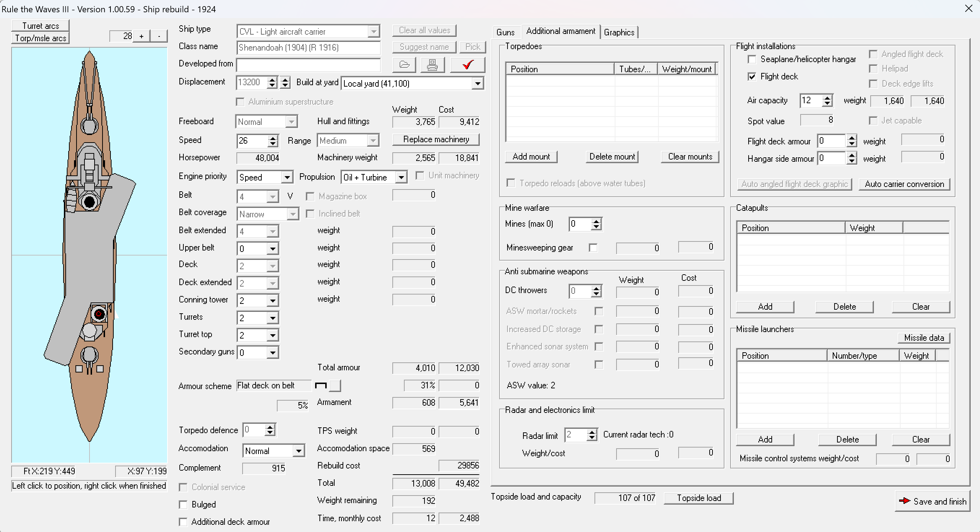The width and height of the screenshot is (980, 532).
Task: Open the Conning tower dropdown
Action: pos(273,300)
